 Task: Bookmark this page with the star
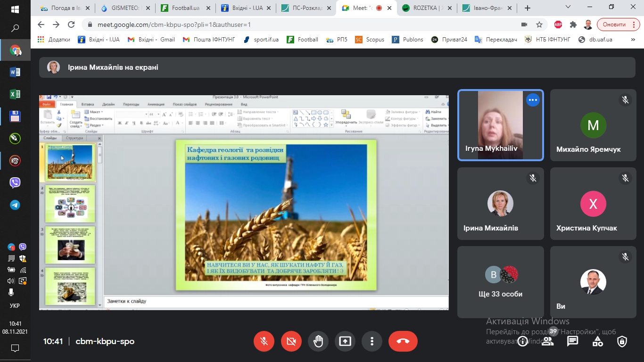coord(539,25)
